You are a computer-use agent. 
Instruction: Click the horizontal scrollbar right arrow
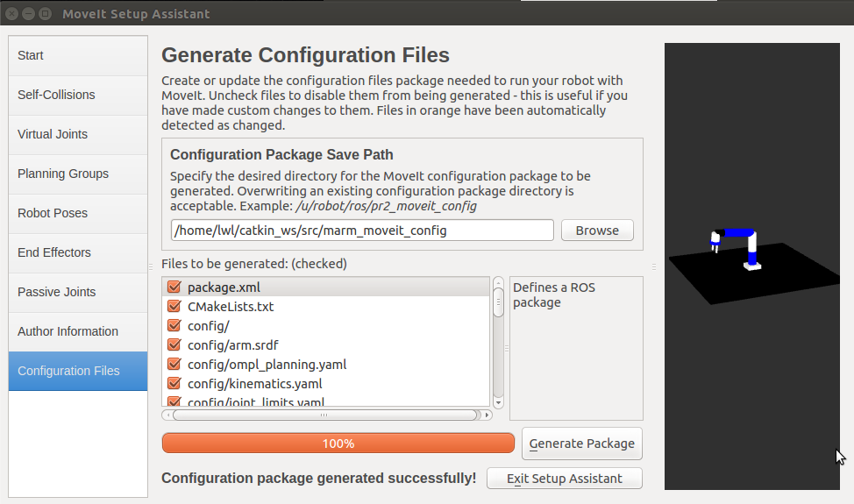(x=487, y=415)
